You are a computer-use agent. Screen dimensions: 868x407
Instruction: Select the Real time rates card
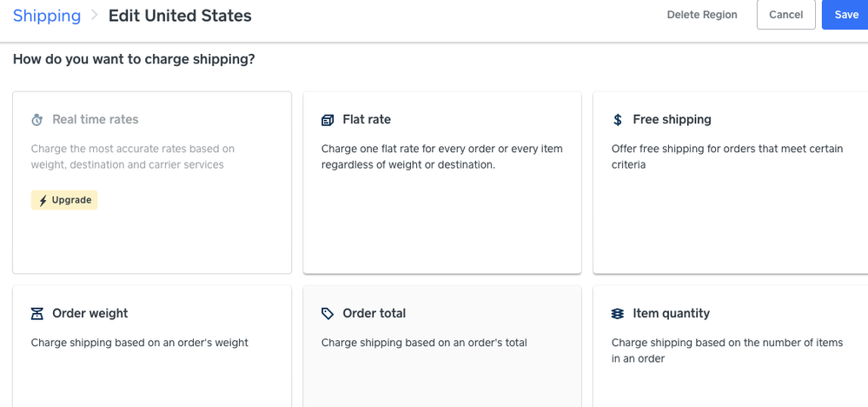(152, 235)
